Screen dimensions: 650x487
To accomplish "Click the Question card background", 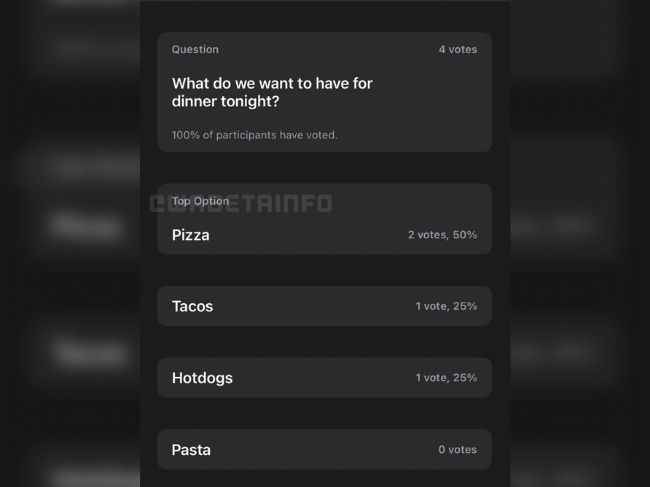I will (x=325, y=92).
